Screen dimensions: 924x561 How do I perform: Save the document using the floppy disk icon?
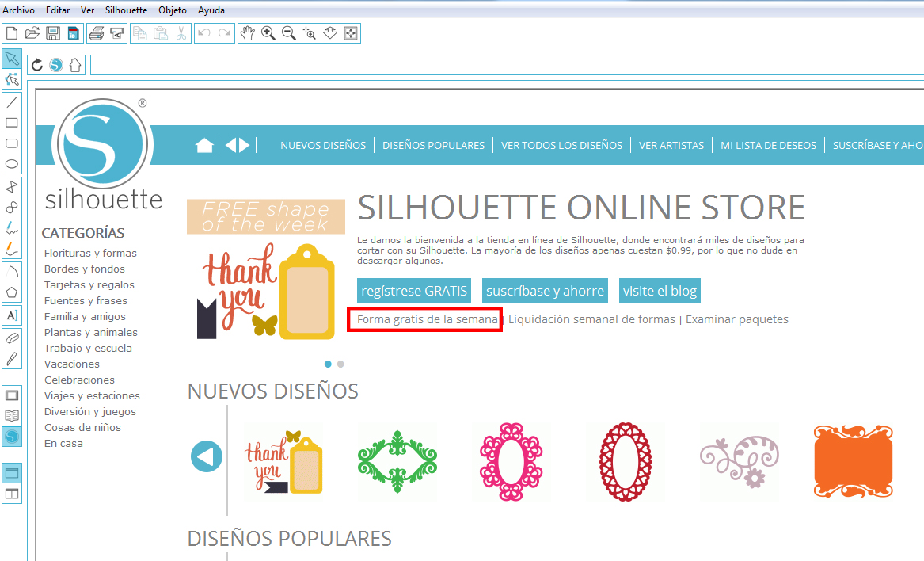pyautogui.click(x=53, y=33)
